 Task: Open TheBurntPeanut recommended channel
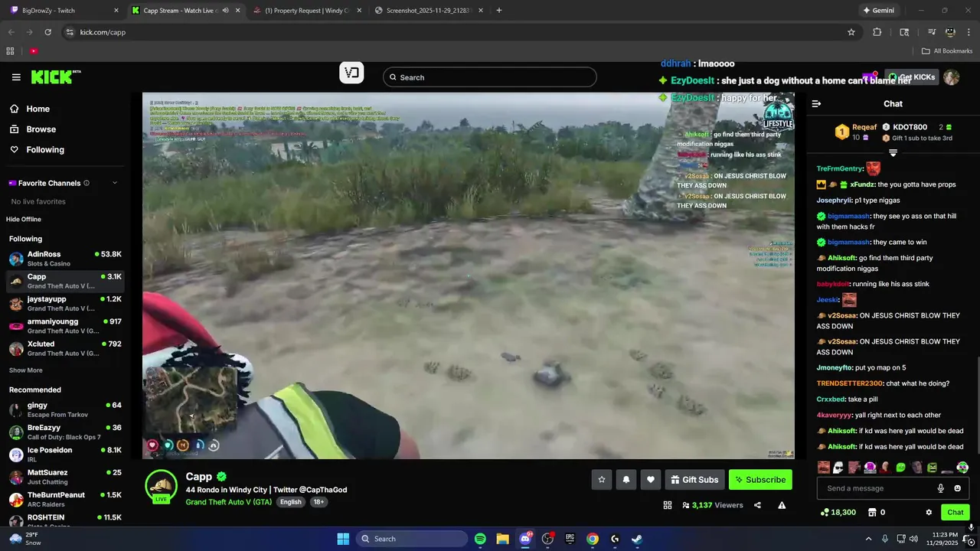(64, 500)
